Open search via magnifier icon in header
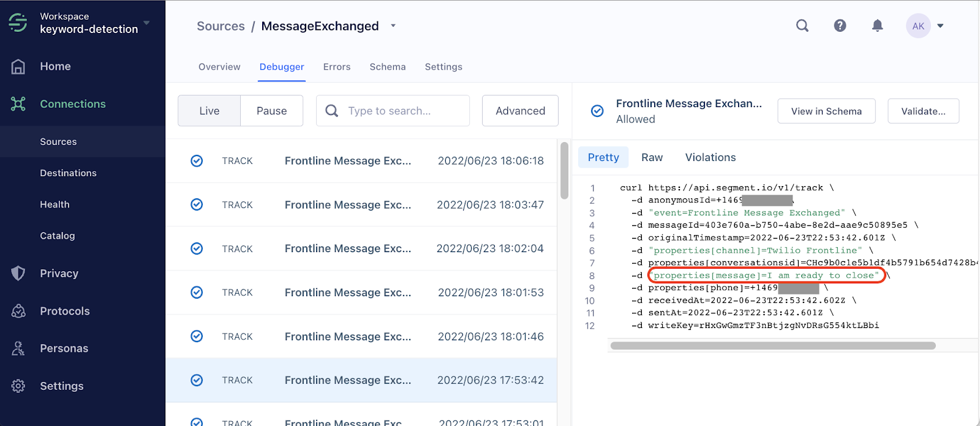The width and height of the screenshot is (980, 426). (802, 26)
